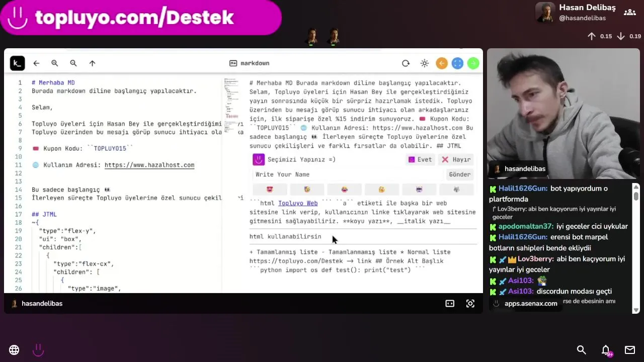
Task: Toggle light/dark theme with the sun icon
Action: click(425, 63)
